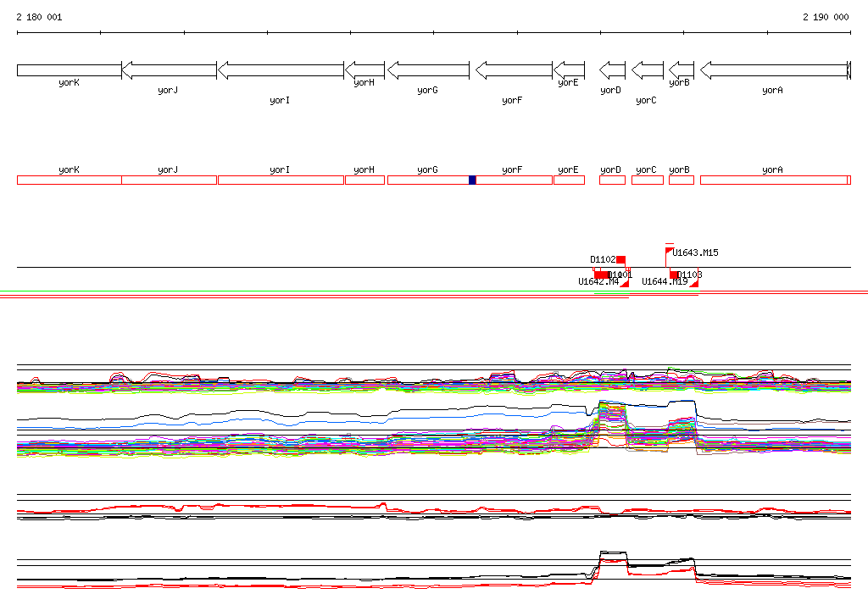Click the yorA label under the arrow track
Screen dimensions: 868x605
tap(772, 90)
